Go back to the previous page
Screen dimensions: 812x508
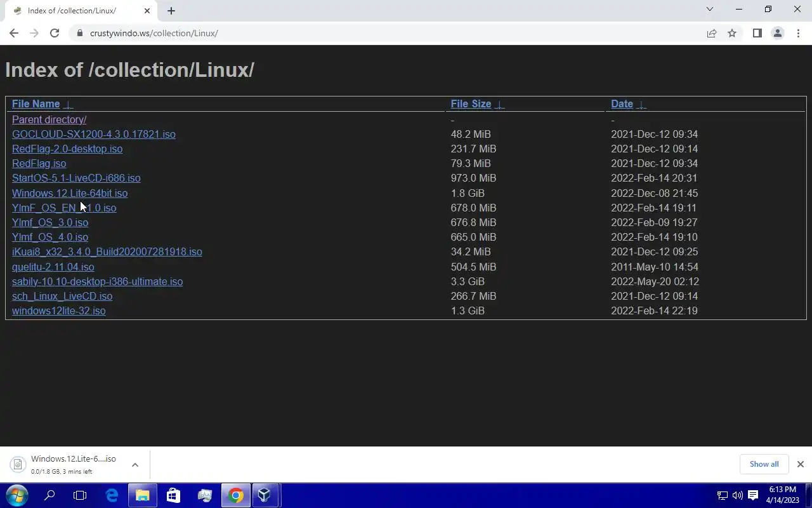(14, 33)
